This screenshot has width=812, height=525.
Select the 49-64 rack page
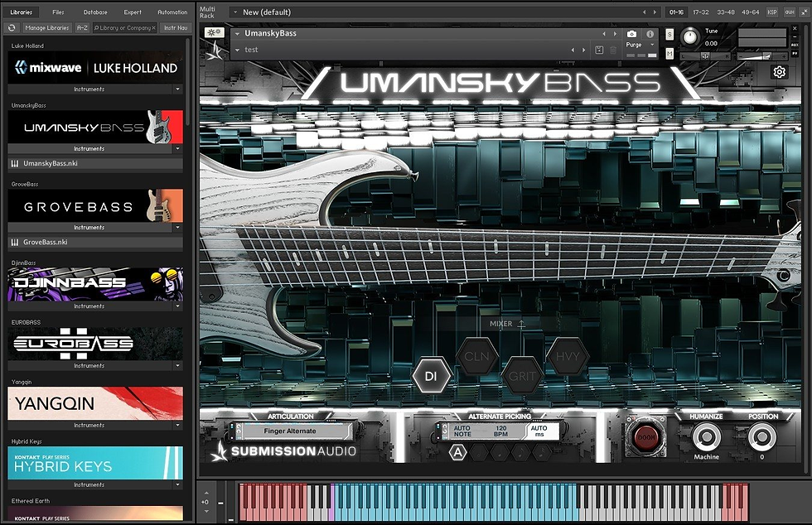[x=749, y=12]
